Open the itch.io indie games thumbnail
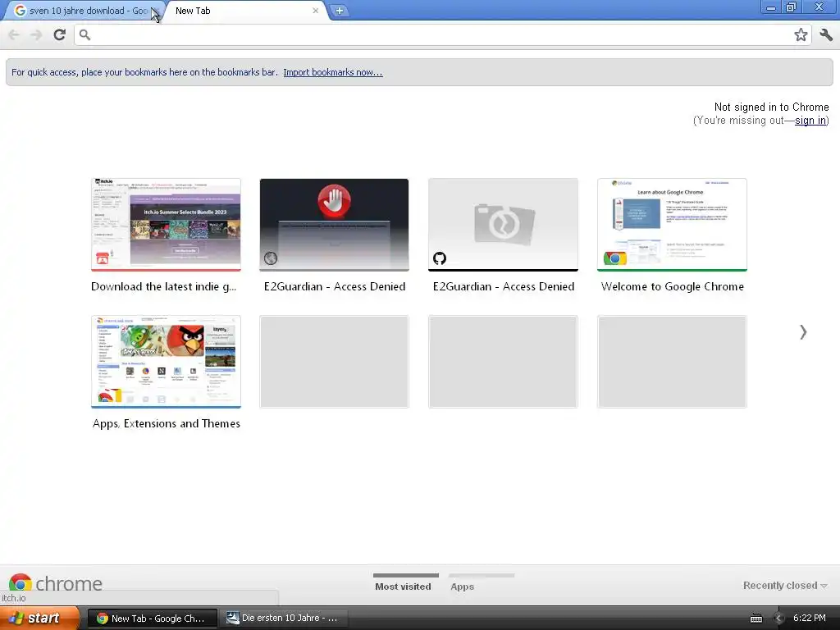840x630 pixels. (166, 225)
